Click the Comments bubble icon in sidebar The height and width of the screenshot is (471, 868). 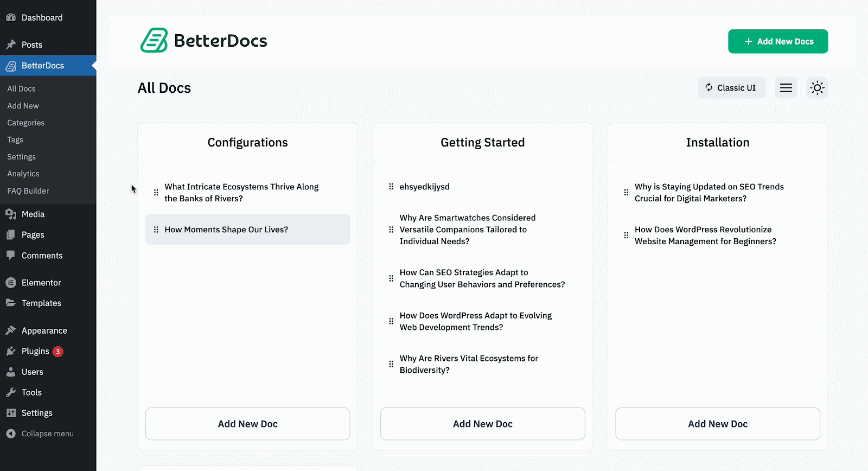(x=11, y=255)
